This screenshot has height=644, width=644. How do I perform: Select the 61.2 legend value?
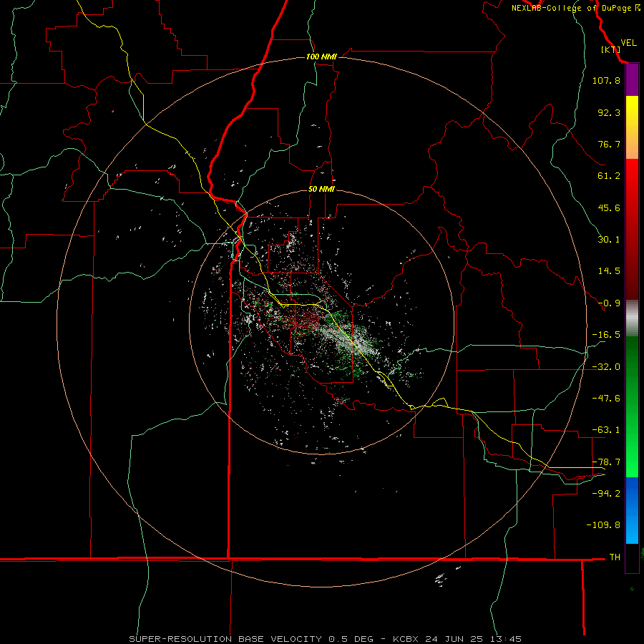[609, 176]
